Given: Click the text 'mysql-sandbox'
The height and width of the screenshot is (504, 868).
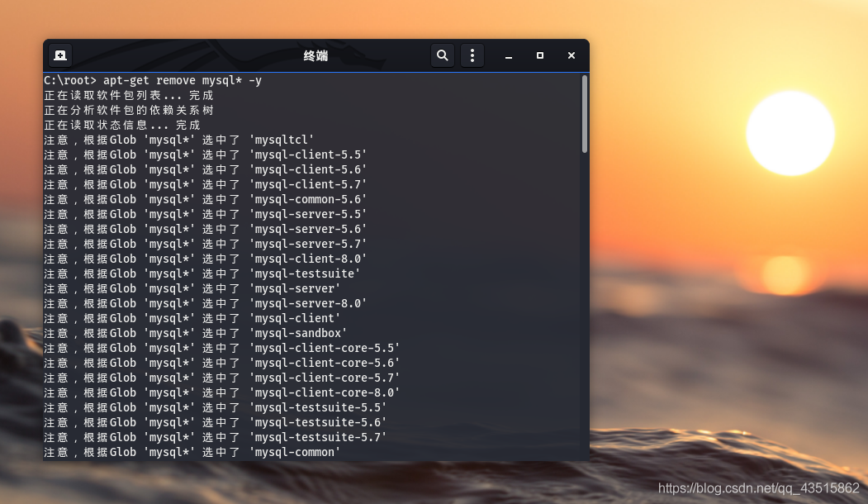Looking at the screenshot, I should [x=298, y=334].
